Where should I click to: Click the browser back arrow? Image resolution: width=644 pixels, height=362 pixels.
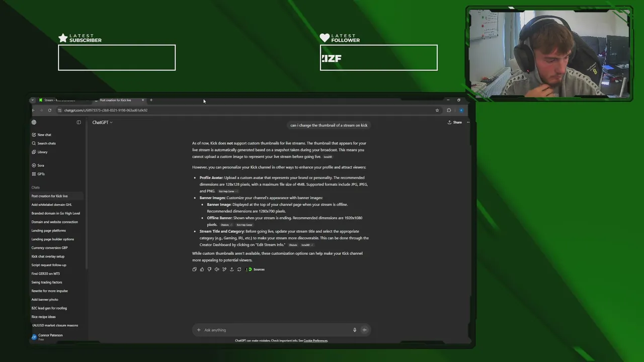pyautogui.click(x=33, y=110)
